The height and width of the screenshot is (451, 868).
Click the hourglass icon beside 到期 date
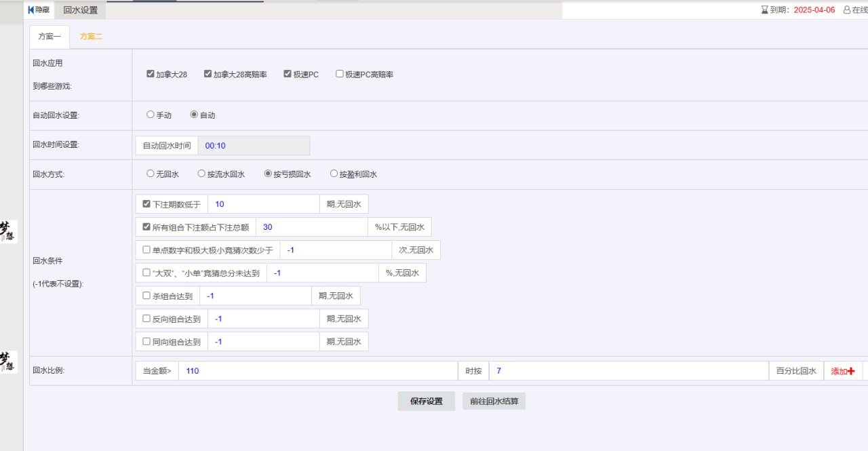click(x=763, y=9)
